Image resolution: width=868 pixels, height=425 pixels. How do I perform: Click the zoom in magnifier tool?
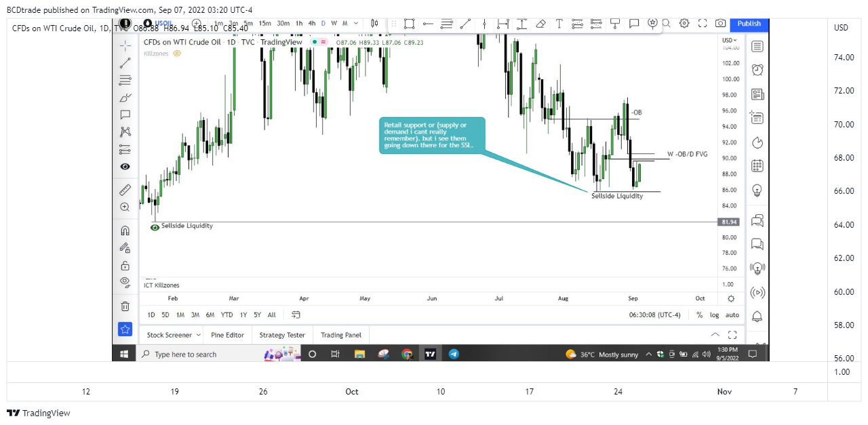click(125, 207)
